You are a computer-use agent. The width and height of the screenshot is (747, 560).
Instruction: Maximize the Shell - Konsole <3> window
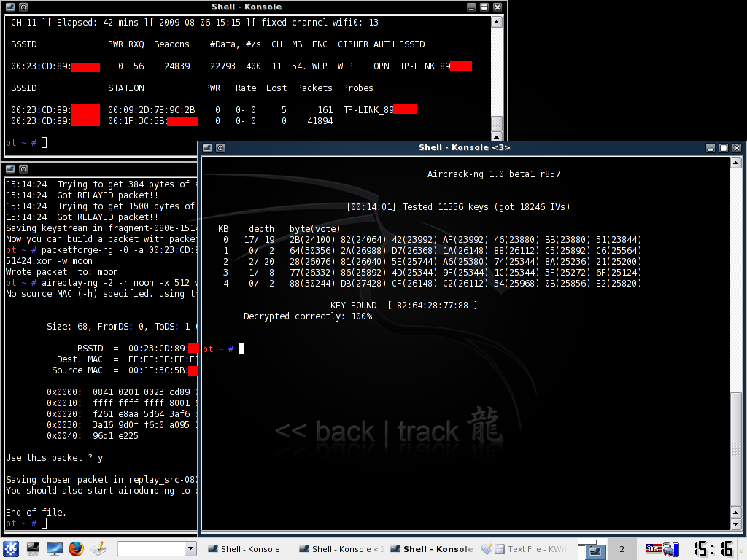pyautogui.click(x=723, y=148)
